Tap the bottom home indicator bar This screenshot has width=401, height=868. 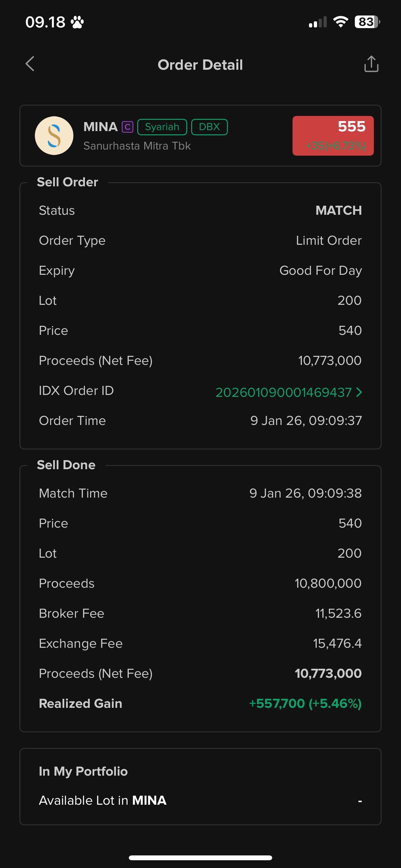click(200, 858)
